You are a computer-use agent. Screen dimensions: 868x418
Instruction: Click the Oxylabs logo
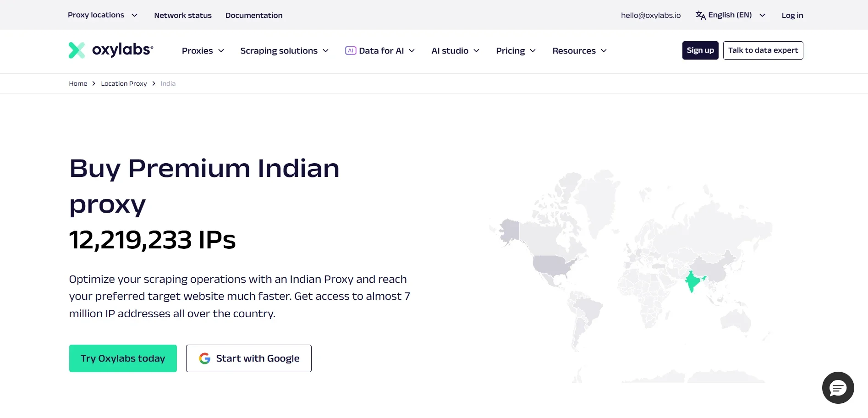pyautogui.click(x=110, y=50)
